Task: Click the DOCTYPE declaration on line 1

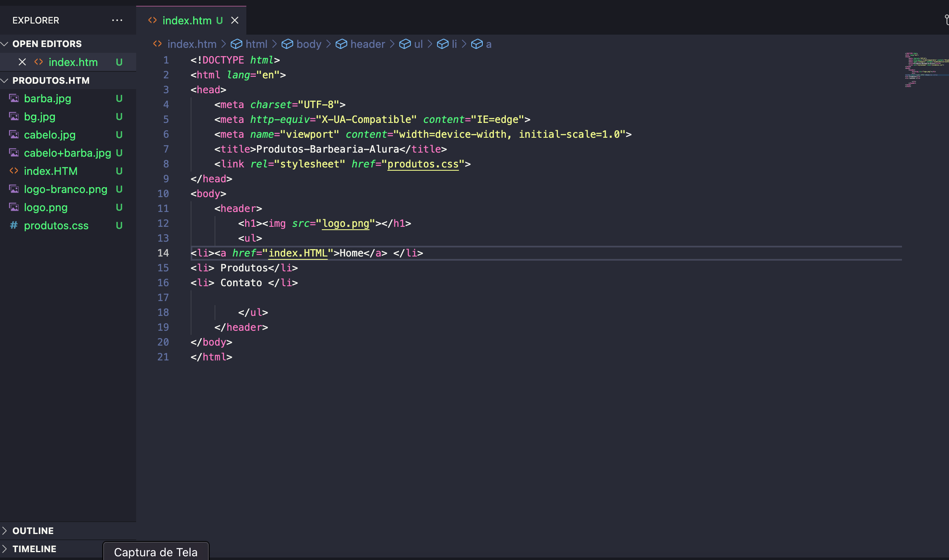Action: pos(235,60)
